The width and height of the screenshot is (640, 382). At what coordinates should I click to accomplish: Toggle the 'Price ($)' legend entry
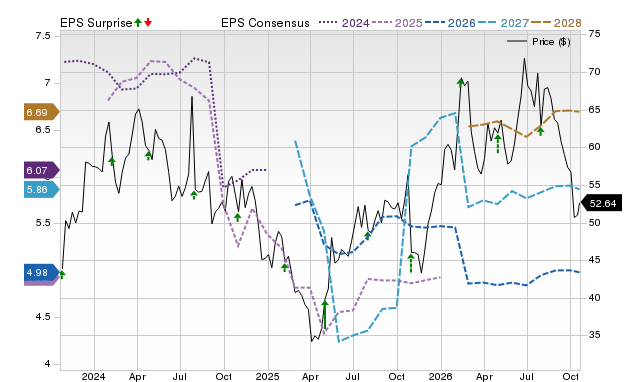(x=538, y=42)
